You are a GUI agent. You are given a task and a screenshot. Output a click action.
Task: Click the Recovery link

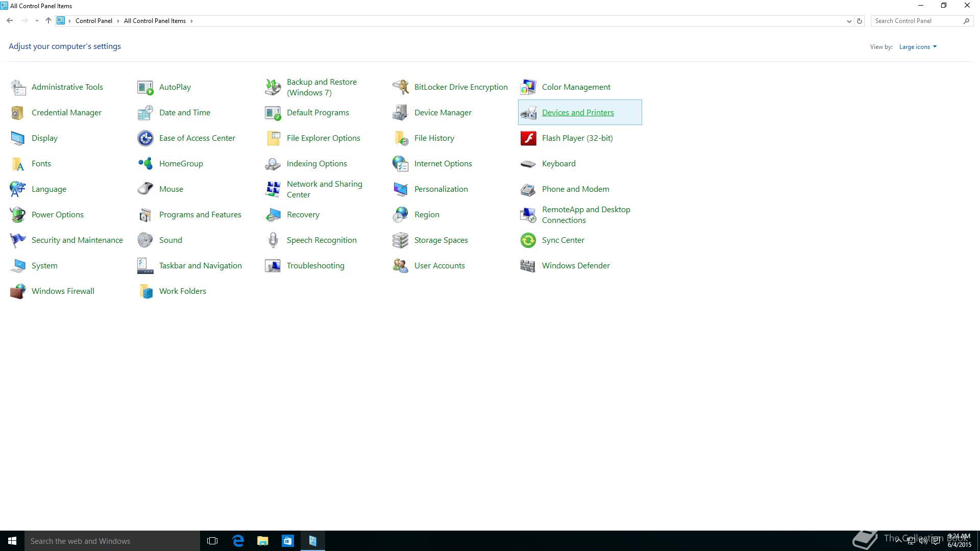point(303,215)
